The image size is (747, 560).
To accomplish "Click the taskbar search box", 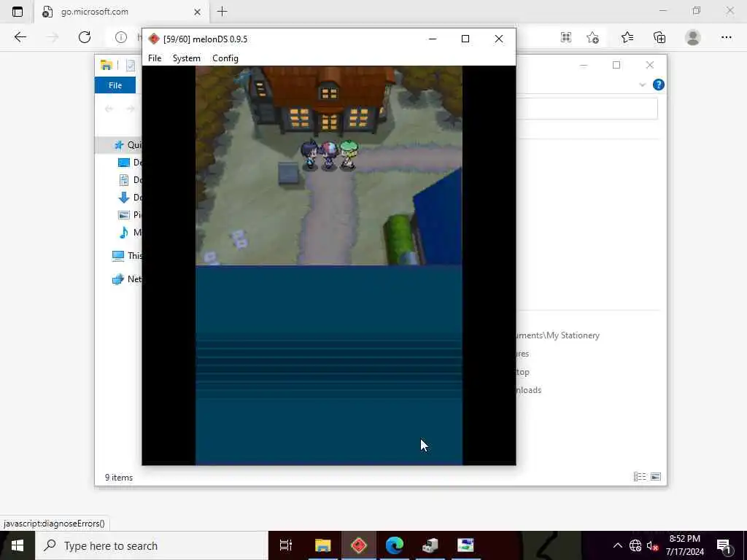I will tap(152, 545).
